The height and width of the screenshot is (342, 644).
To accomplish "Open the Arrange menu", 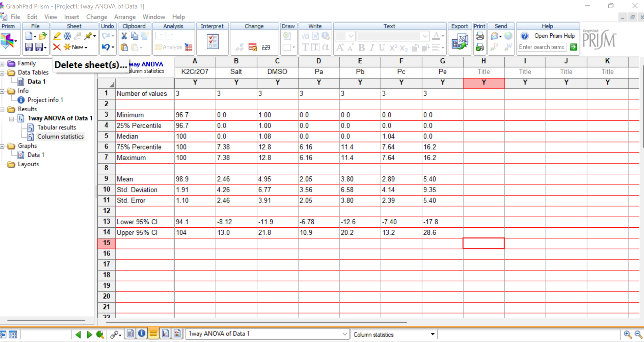I will click(x=125, y=17).
